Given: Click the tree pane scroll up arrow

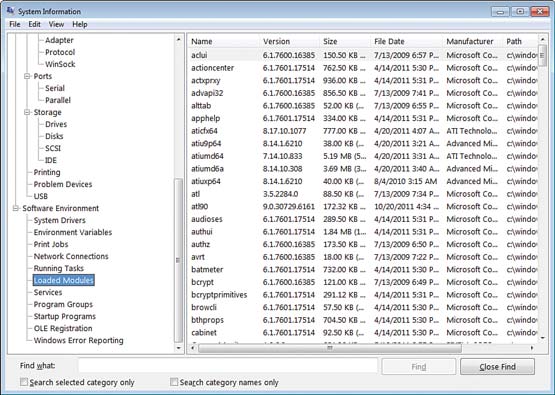Looking at the screenshot, I should pos(178,39).
